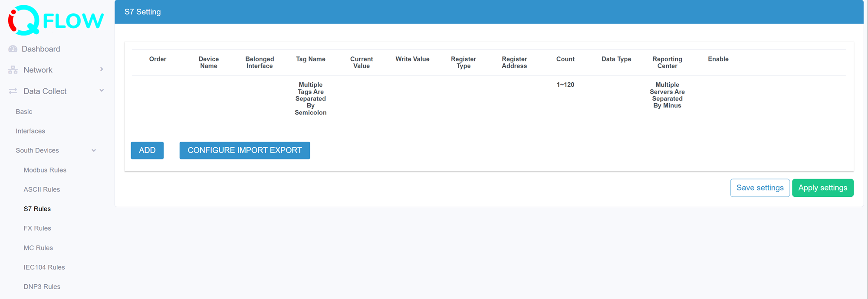Open MC Rules

coord(38,248)
